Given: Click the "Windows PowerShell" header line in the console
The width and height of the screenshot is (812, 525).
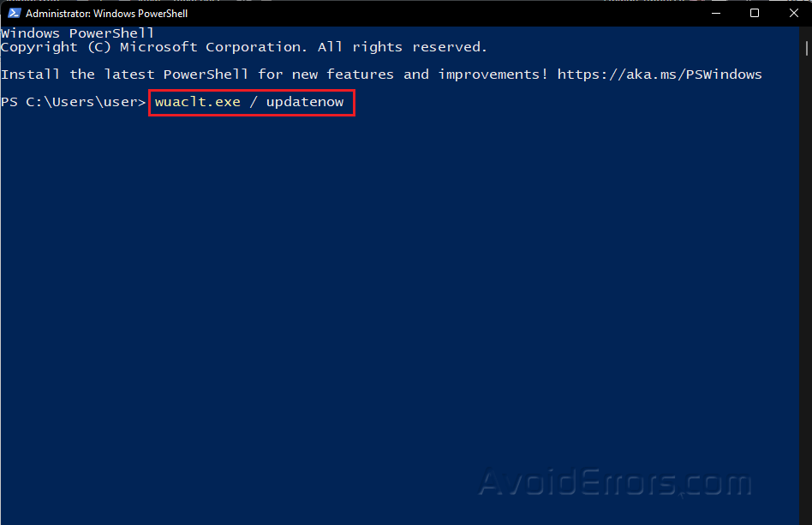Looking at the screenshot, I should pyautogui.click(x=77, y=33).
